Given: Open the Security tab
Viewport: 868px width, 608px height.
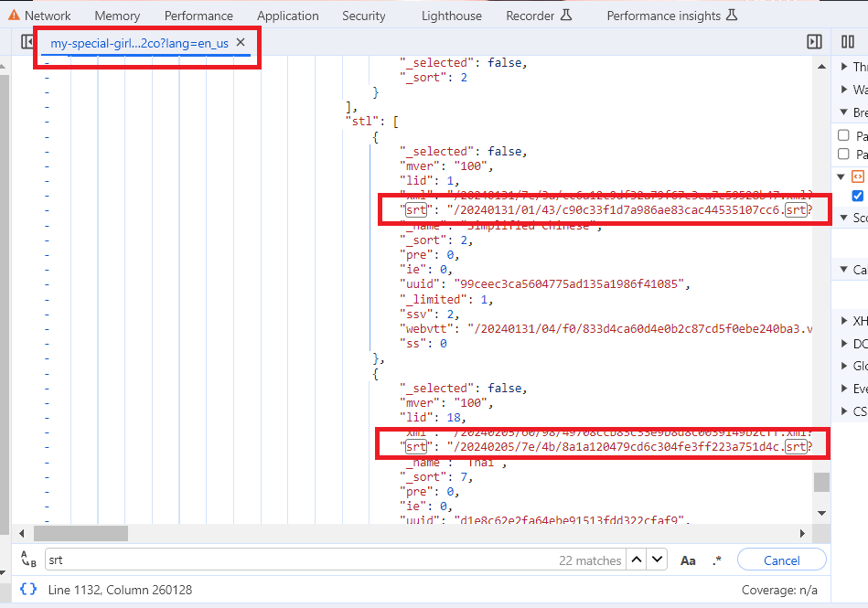Looking at the screenshot, I should point(364,16).
